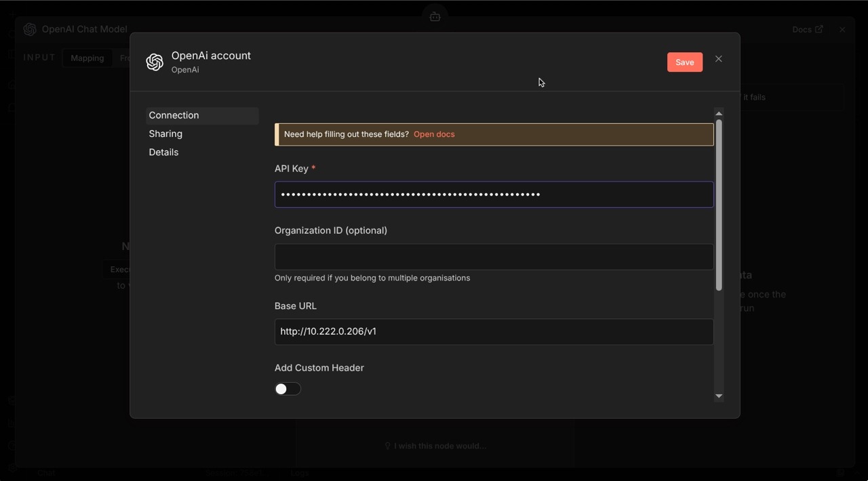Image resolution: width=868 pixels, height=481 pixels.
Task: Focus the API Key field
Action: point(494,194)
